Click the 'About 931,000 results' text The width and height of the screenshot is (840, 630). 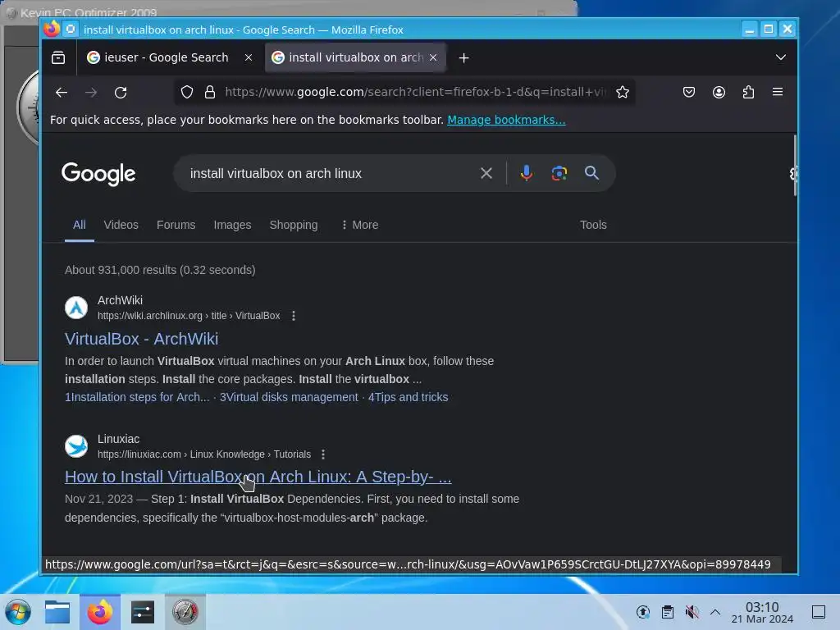[160, 270]
